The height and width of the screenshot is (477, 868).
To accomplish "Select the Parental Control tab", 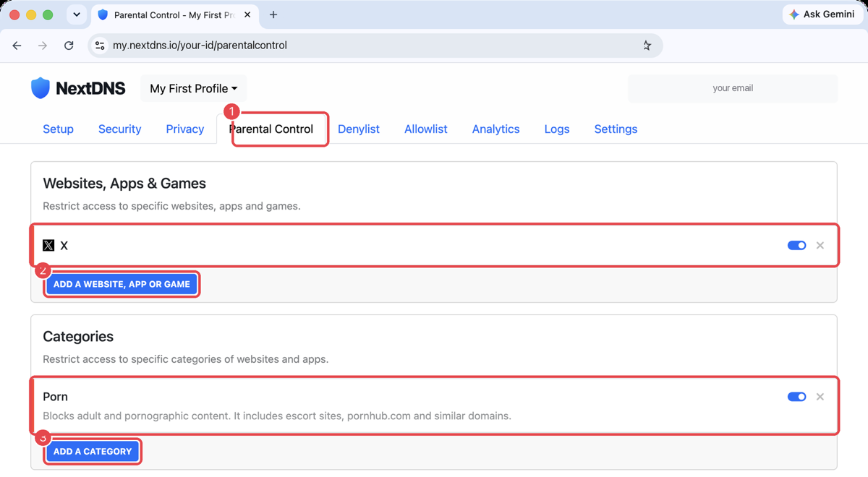I will pyautogui.click(x=271, y=129).
